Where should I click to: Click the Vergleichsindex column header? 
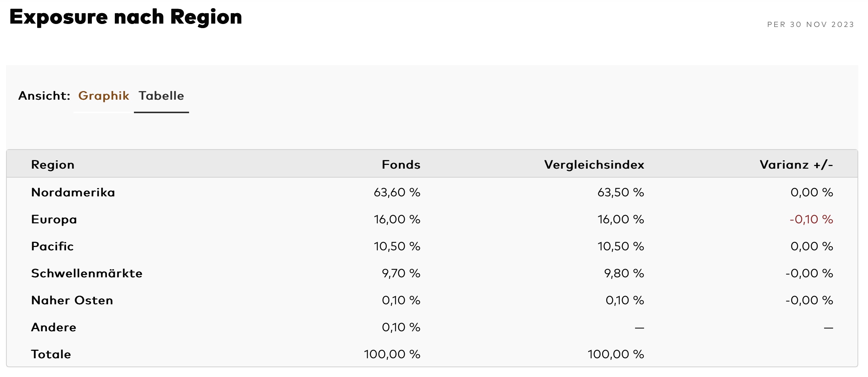click(594, 165)
